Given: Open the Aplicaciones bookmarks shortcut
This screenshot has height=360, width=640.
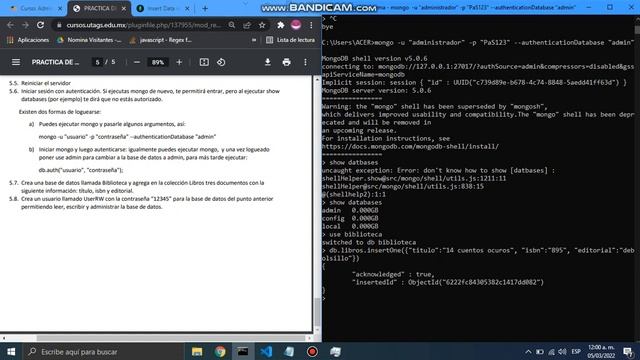Looking at the screenshot, I should pyautogui.click(x=28, y=40).
